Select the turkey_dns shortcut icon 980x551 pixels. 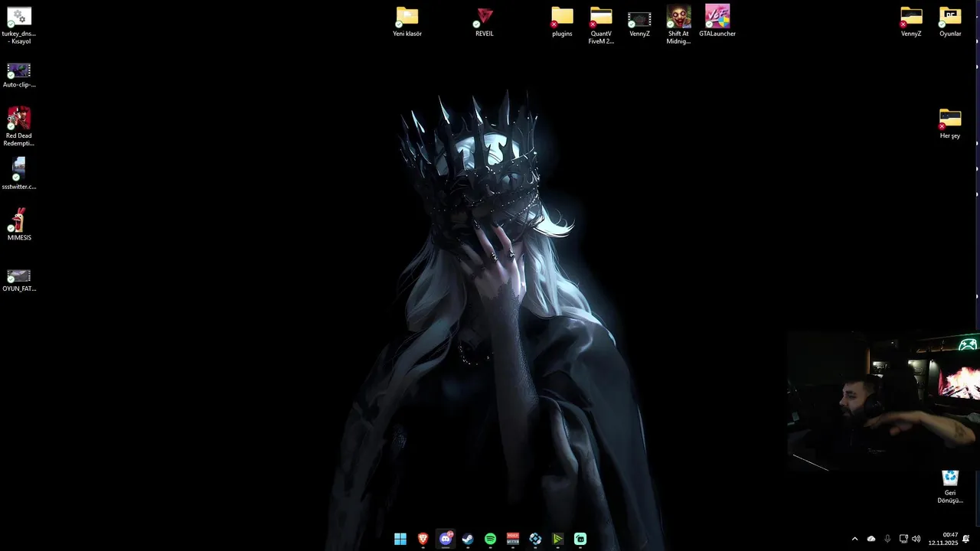pos(19,26)
